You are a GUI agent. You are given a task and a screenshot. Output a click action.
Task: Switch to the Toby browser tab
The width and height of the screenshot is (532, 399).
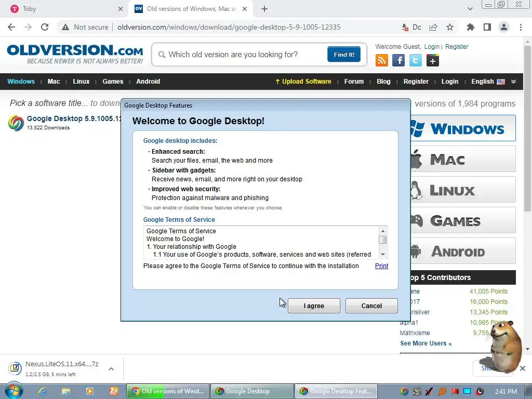[64, 9]
